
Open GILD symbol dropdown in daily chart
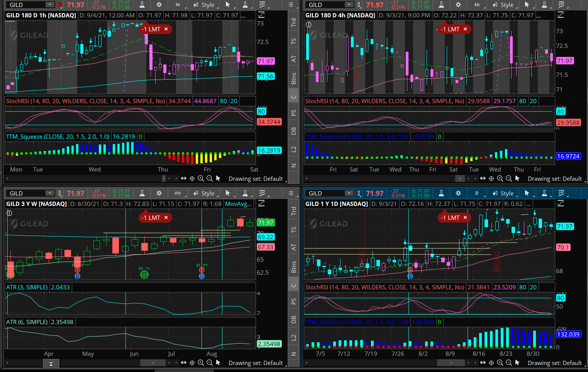[x=349, y=193]
